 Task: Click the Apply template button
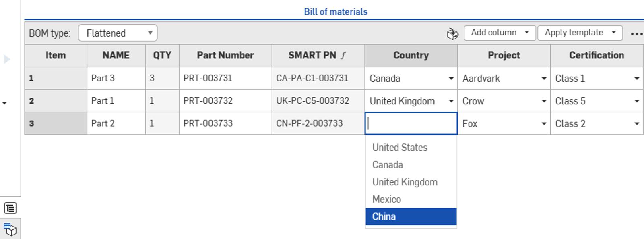(x=574, y=33)
